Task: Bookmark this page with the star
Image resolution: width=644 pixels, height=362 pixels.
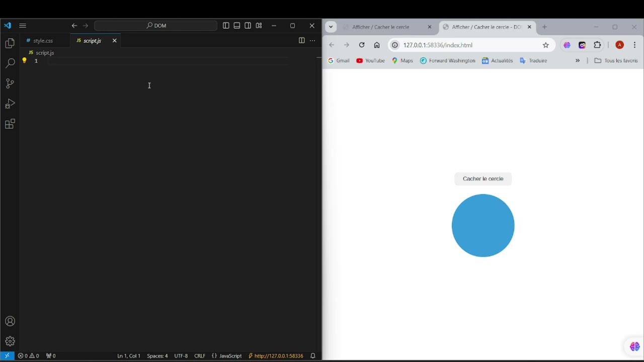Action: point(545,45)
